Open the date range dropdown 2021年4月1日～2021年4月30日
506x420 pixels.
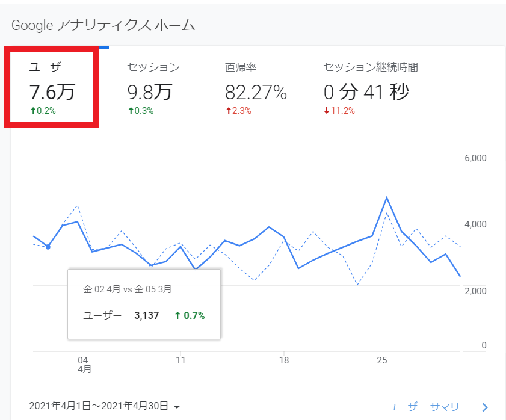(x=105, y=406)
